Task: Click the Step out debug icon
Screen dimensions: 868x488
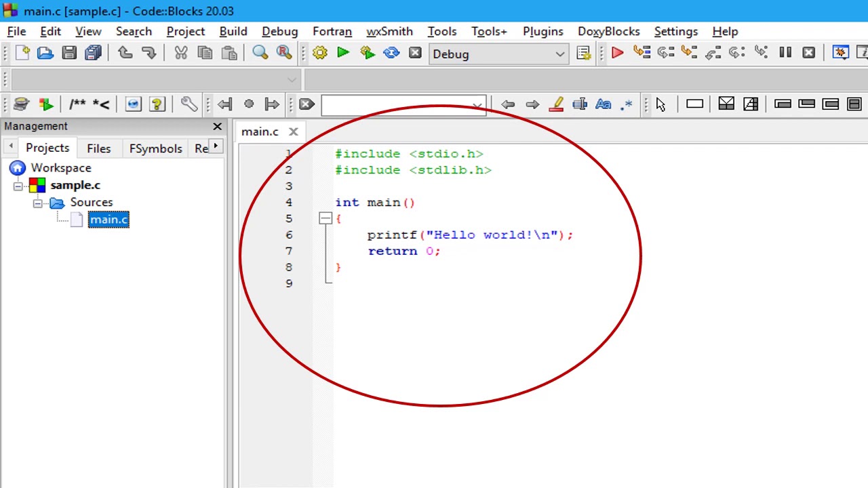Action: click(x=713, y=53)
